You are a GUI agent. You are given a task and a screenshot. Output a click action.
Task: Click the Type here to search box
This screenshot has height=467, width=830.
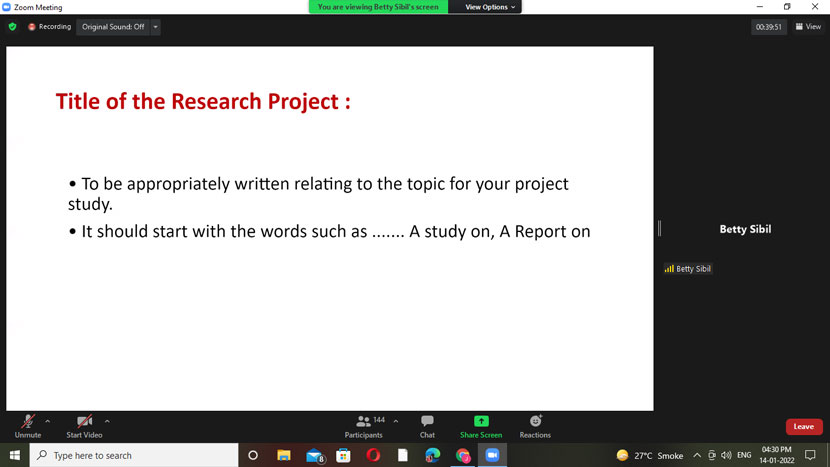(134, 455)
